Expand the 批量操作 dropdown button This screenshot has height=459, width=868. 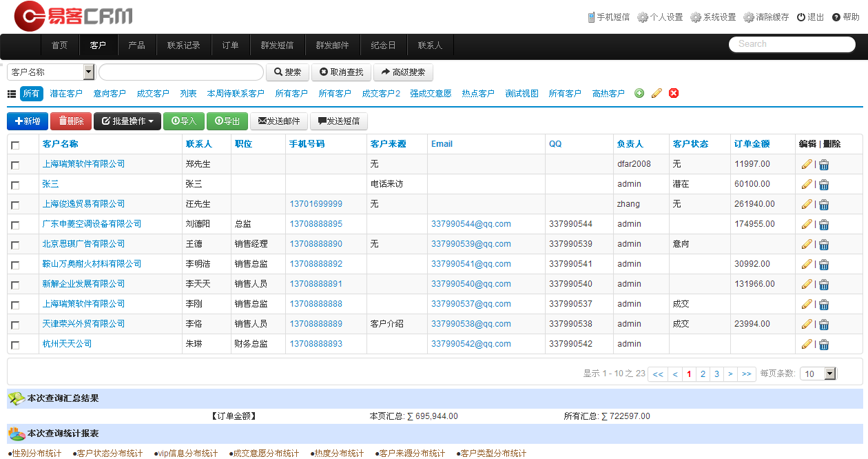pos(127,121)
